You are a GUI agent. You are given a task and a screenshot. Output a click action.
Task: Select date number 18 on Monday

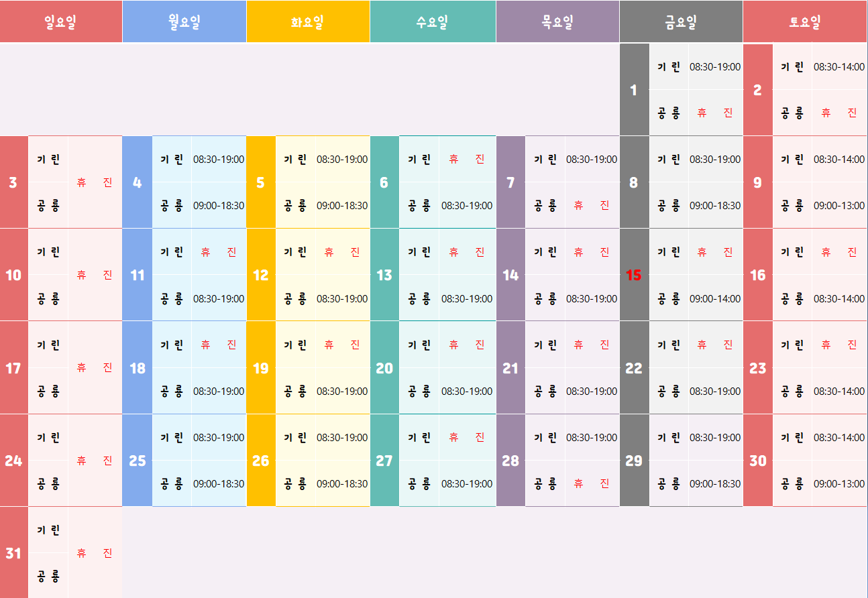(137, 367)
